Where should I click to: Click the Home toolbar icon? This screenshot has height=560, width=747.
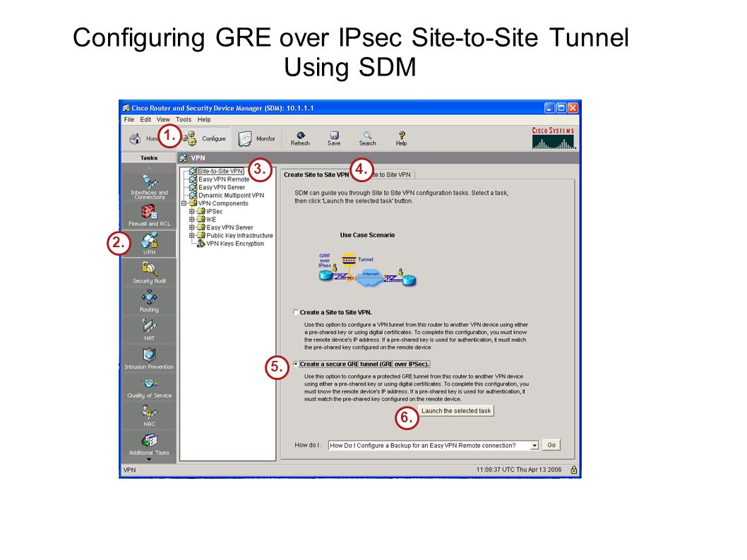(136, 138)
